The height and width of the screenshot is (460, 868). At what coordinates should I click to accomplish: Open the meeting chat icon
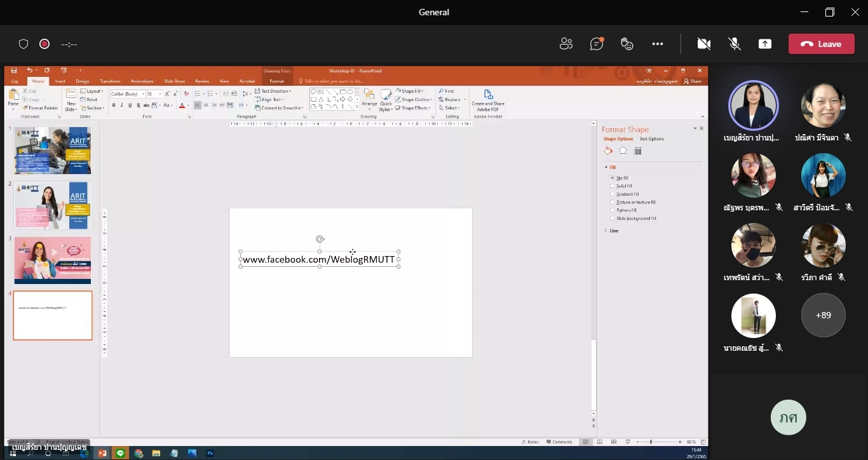(x=596, y=44)
